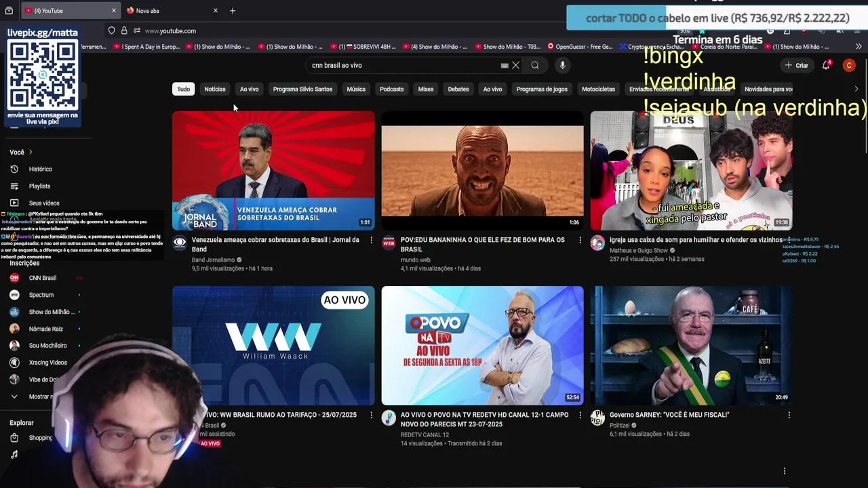This screenshot has height=488, width=868.
Task: Select the Debates filter chip
Action: coord(458,89)
